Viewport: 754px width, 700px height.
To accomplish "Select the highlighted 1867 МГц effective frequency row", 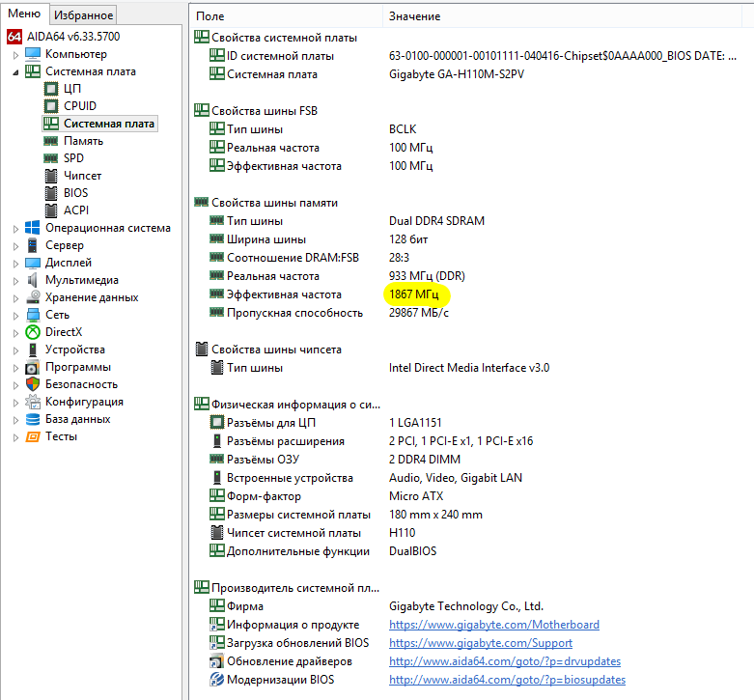I will click(x=414, y=294).
